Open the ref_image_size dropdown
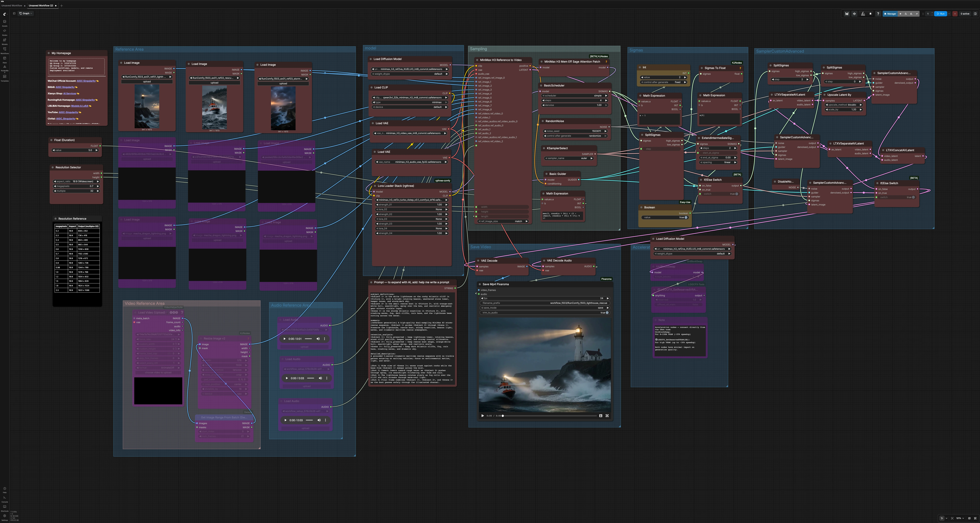The width and height of the screenshot is (980, 523). (503, 221)
